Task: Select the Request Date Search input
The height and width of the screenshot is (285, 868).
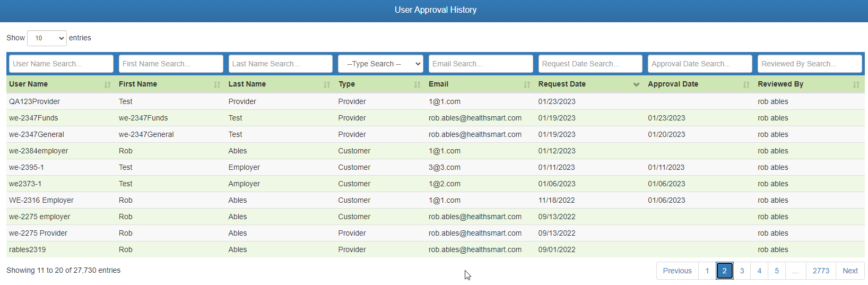Action: [x=590, y=64]
